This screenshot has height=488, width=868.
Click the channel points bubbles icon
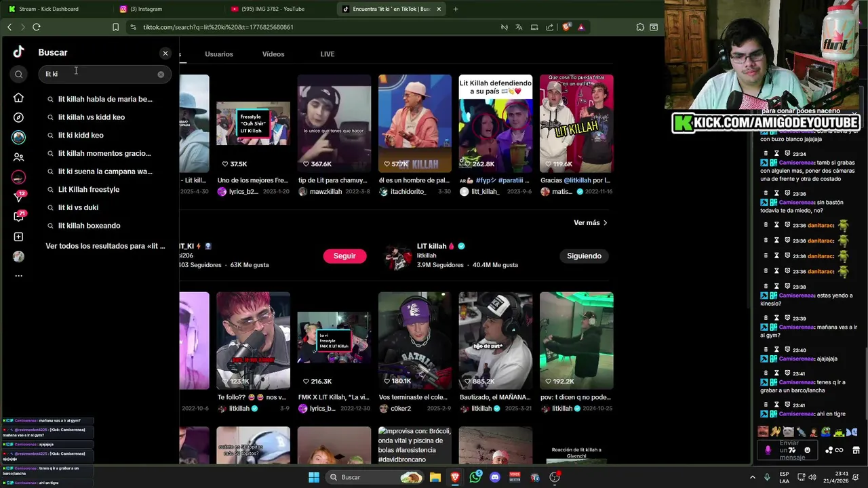click(829, 450)
